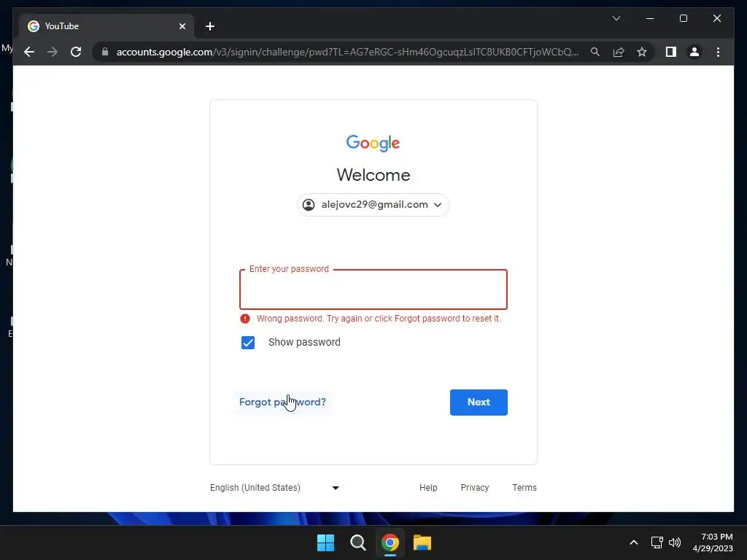Click the Welcome heading
Screen dimensions: 747x560
pos(373,175)
